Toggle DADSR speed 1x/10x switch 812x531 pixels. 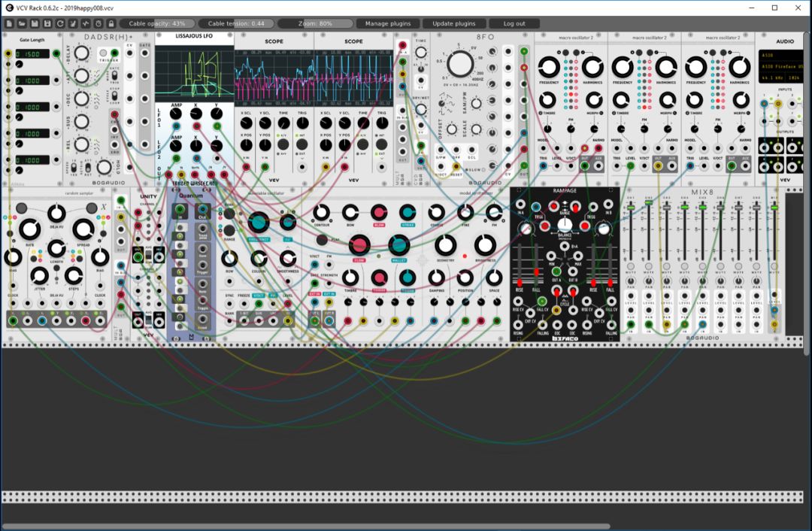[x=74, y=168]
